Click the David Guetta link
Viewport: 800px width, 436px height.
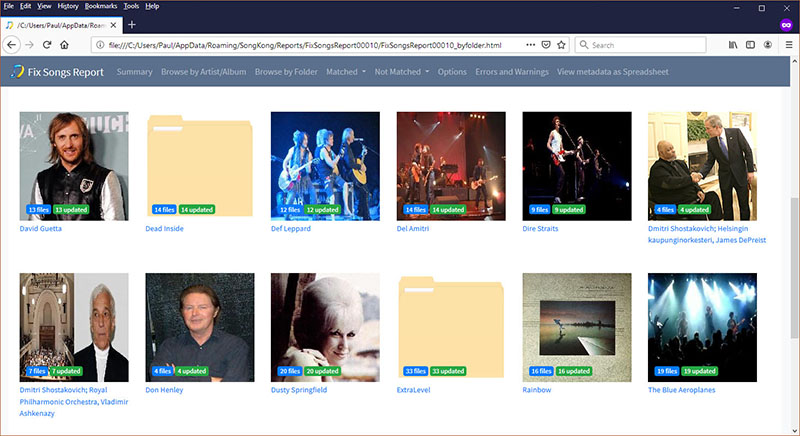[40, 228]
